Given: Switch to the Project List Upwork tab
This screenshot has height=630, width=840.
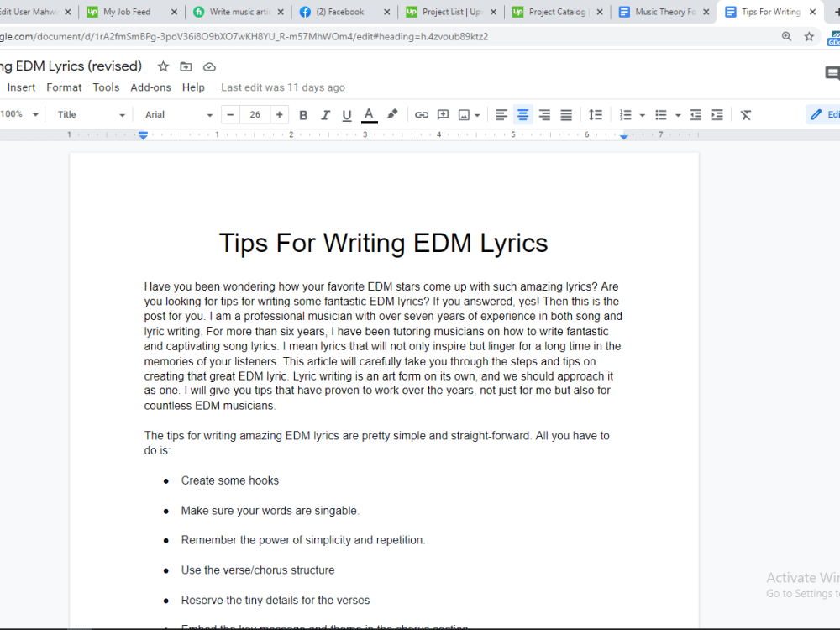Looking at the screenshot, I should 452,12.
